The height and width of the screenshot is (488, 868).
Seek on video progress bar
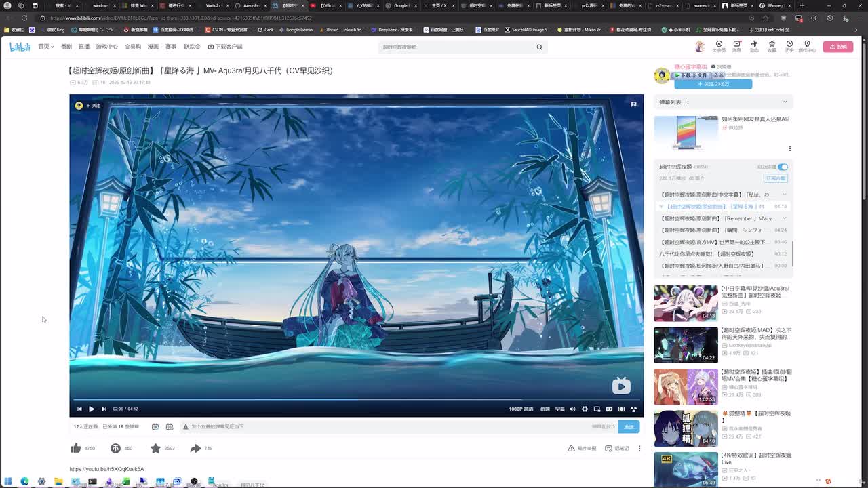click(x=357, y=400)
